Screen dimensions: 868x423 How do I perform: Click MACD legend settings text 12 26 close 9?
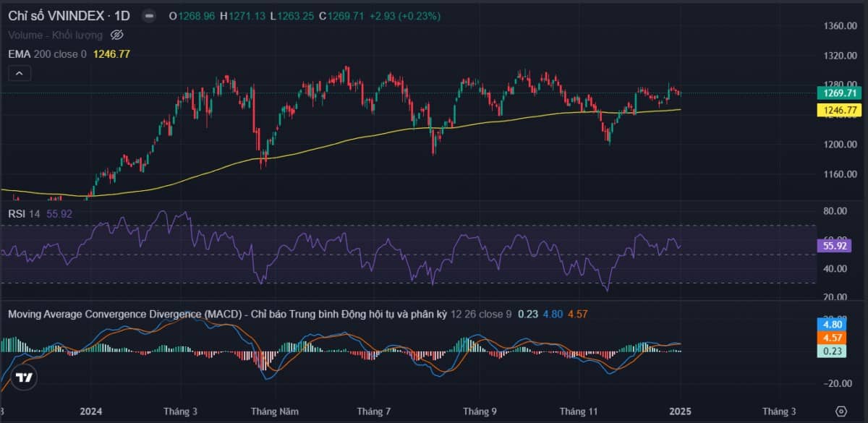[481, 315]
